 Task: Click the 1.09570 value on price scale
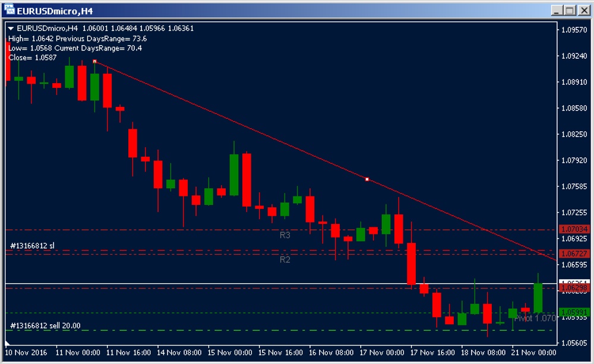pos(574,30)
